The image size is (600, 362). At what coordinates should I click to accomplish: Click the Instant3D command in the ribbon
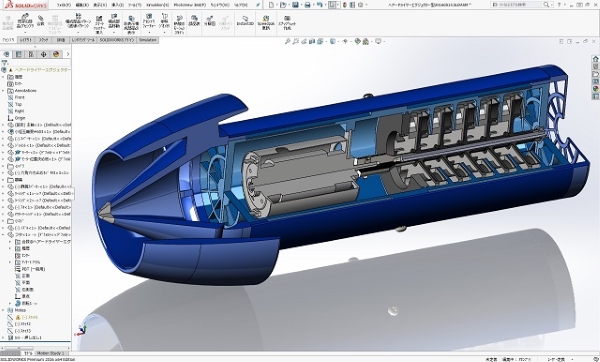[245, 21]
